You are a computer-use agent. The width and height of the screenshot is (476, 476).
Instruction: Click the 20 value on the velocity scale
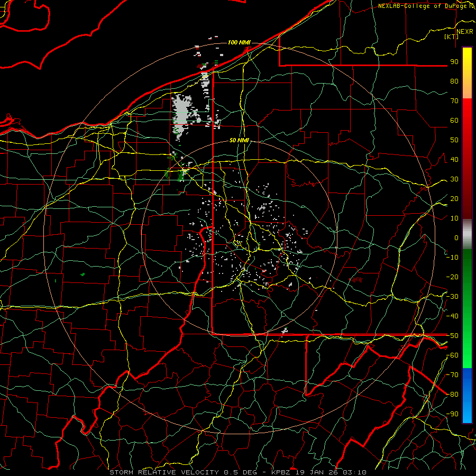[x=454, y=199]
